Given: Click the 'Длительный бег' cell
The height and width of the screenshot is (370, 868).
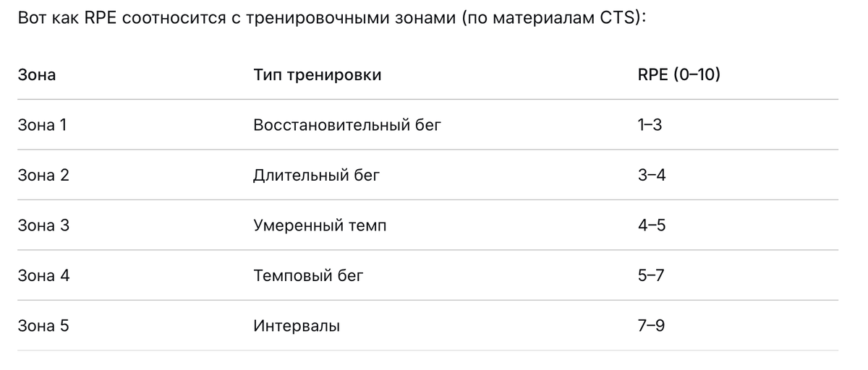Looking at the screenshot, I should coord(316,175).
